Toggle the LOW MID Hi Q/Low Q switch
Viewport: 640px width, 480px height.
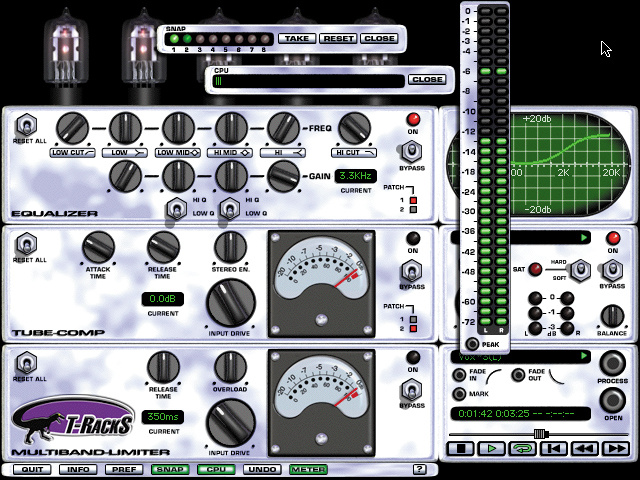(177, 210)
